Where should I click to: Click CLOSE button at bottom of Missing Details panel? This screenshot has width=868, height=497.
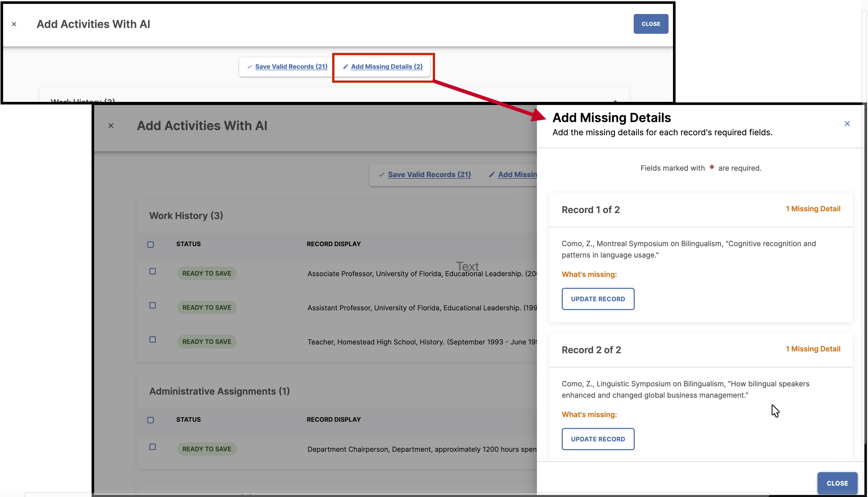point(837,483)
